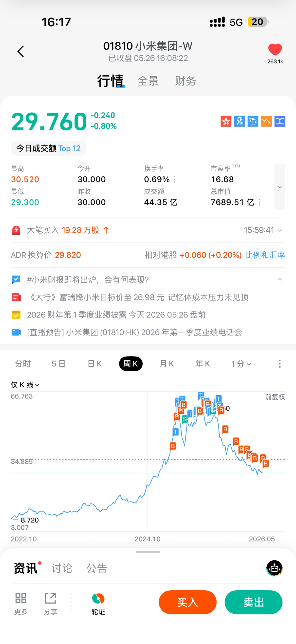
Task: Tap the 01810 小米集团-W title
Action: tap(148, 46)
